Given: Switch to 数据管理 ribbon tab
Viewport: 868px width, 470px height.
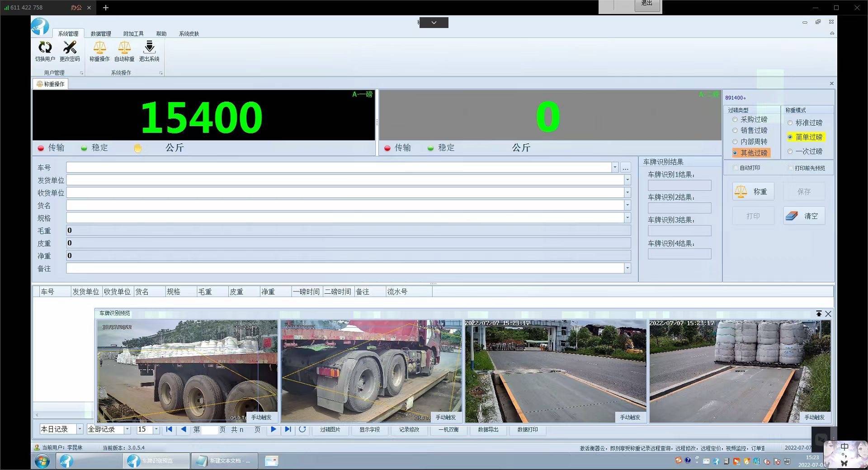Looking at the screenshot, I should tap(100, 34).
